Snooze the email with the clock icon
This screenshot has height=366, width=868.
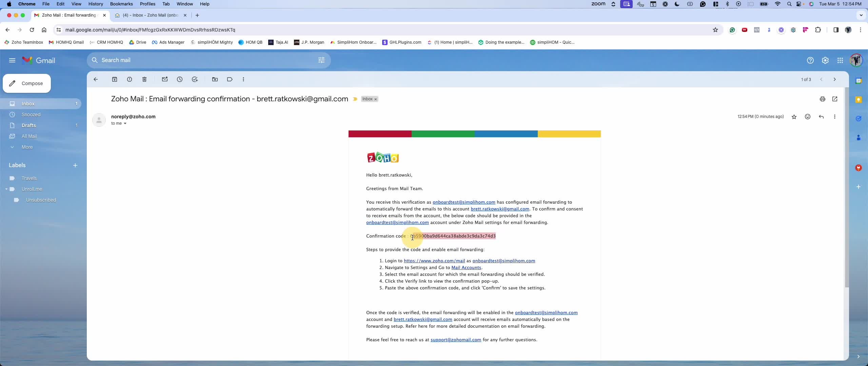tap(180, 79)
